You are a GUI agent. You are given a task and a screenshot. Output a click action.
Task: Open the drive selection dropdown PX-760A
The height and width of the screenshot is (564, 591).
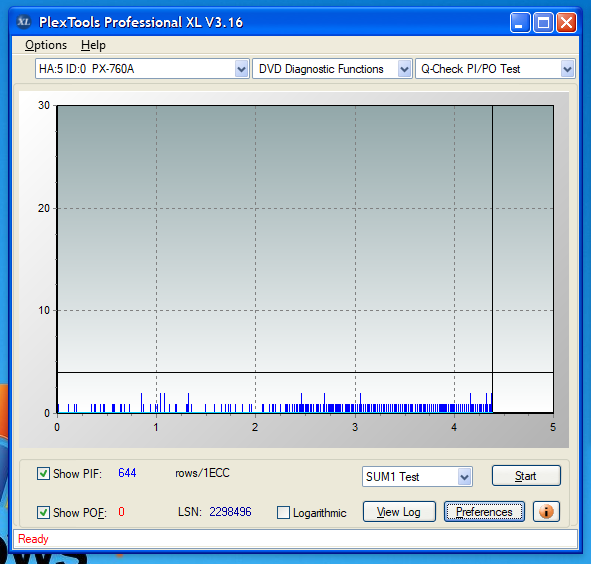click(142, 69)
